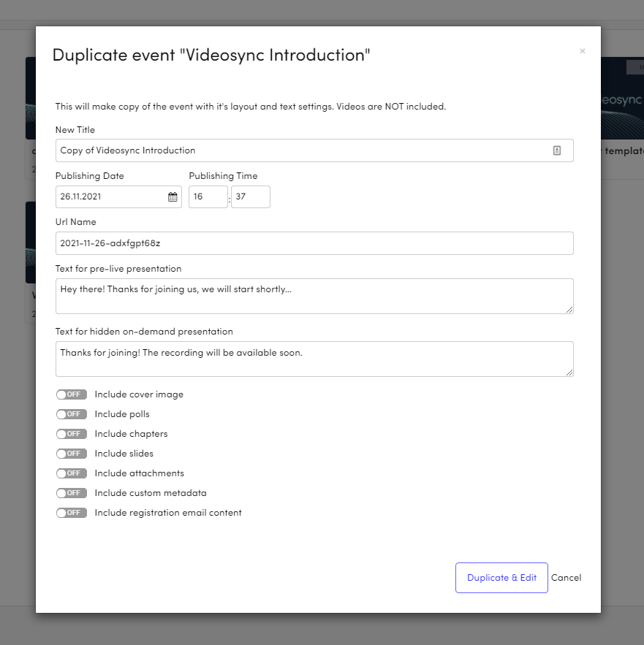Click the Duplicate & Edit button
Image resolution: width=644 pixels, height=645 pixels.
tap(501, 577)
